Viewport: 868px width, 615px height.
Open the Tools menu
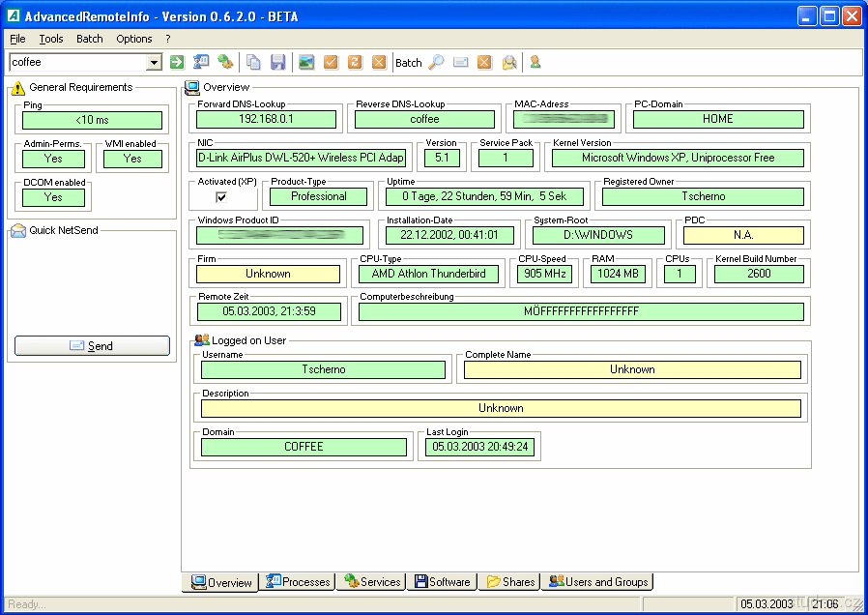[x=51, y=39]
